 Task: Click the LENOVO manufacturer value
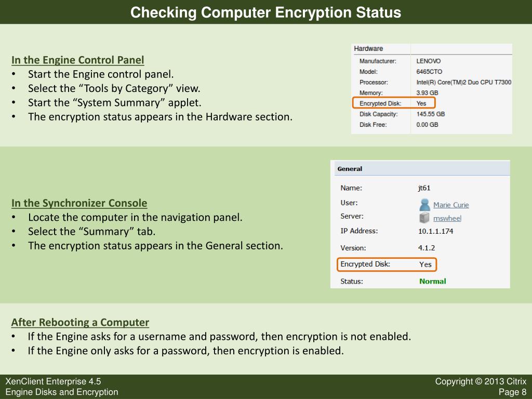pyautogui.click(x=429, y=61)
